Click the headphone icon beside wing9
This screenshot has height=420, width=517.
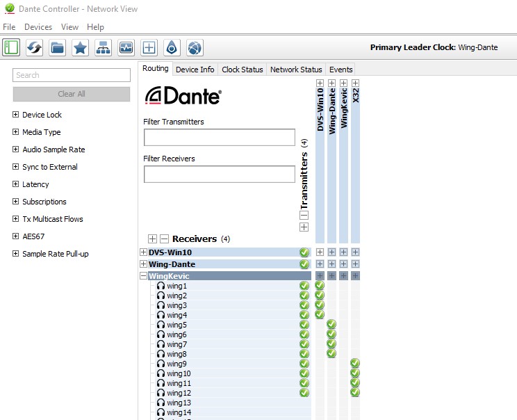click(161, 364)
